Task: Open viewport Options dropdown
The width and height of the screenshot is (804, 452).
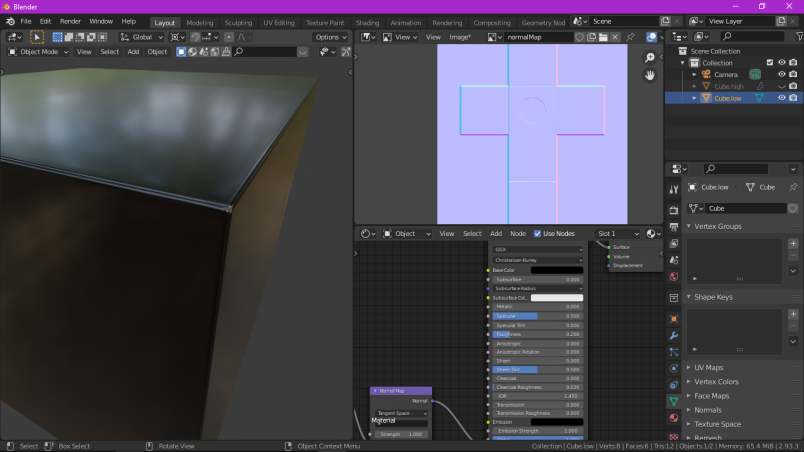Action: pos(330,37)
